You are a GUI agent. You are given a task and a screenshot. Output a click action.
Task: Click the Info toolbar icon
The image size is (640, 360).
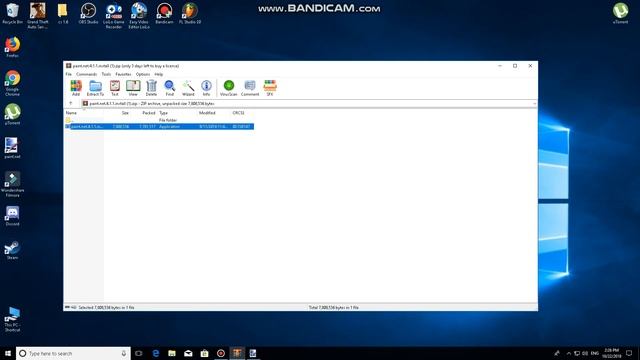tap(207, 88)
